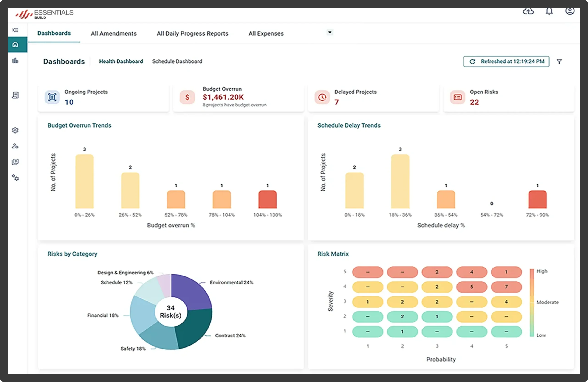Click Refreshed at 12:19:24 PM button
This screenshot has width=588, height=382.
click(x=506, y=61)
